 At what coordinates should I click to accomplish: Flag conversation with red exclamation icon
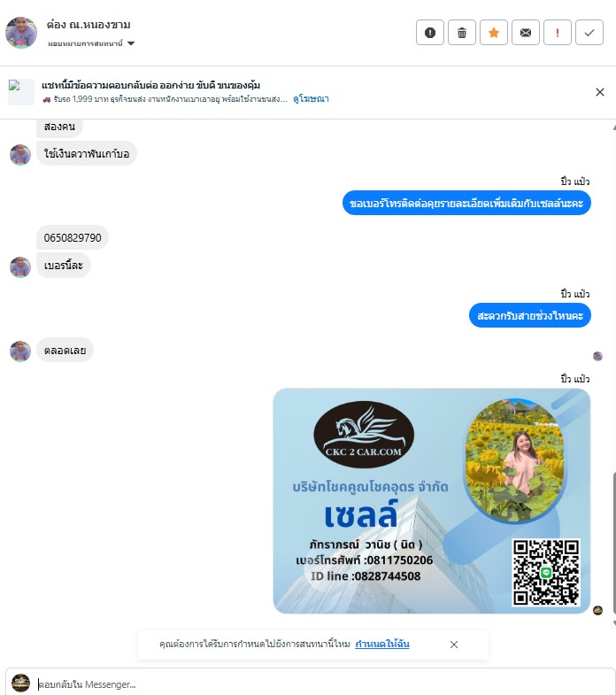pyautogui.click(x=558, y=33)
